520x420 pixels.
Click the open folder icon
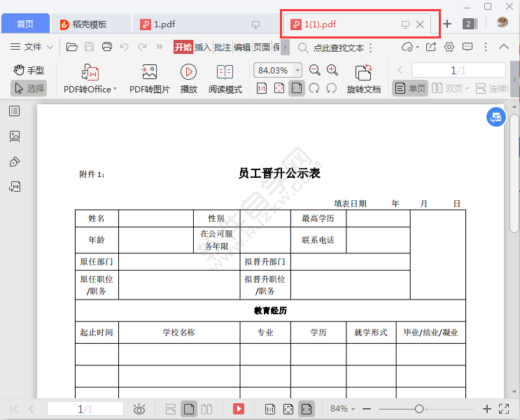pos(71,47)
